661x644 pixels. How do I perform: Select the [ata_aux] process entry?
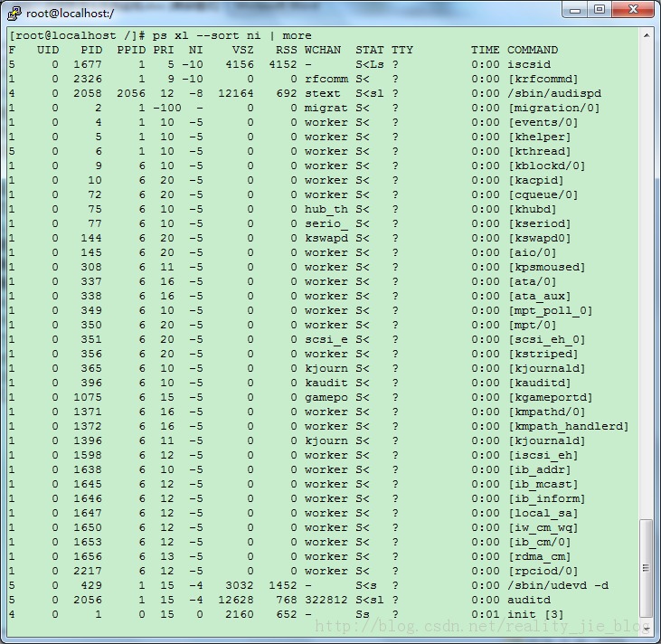pyautogui.click(x=540, y=296)
